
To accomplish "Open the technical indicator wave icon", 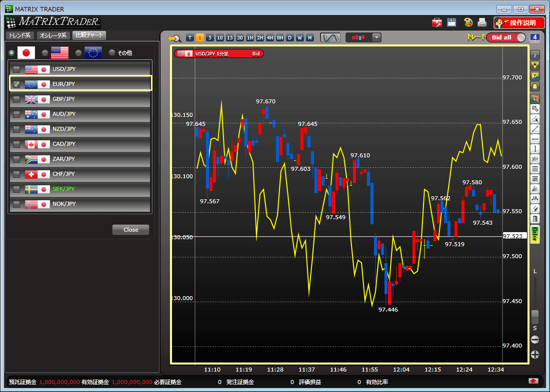I will point(330,37).
